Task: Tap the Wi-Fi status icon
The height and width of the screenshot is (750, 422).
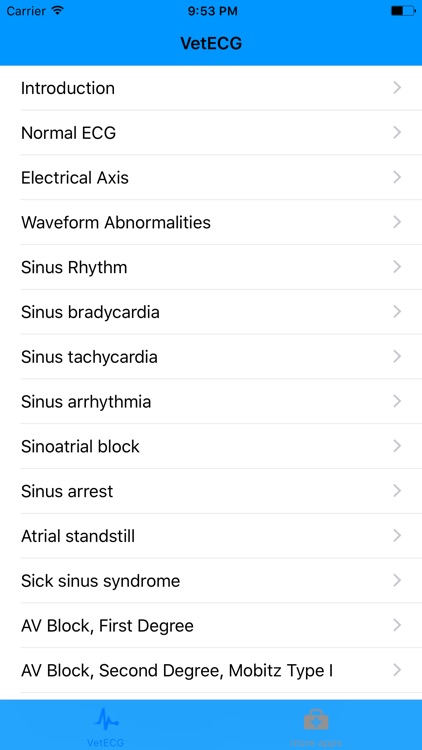Action: [x=58, y=11]
